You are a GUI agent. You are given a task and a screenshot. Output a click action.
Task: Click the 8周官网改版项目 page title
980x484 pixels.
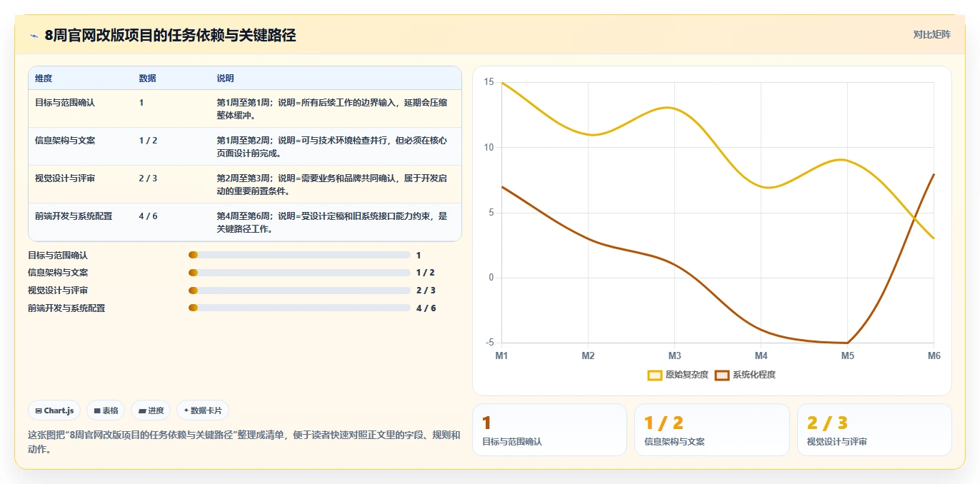pyautogui.click(x=170, y=35)
